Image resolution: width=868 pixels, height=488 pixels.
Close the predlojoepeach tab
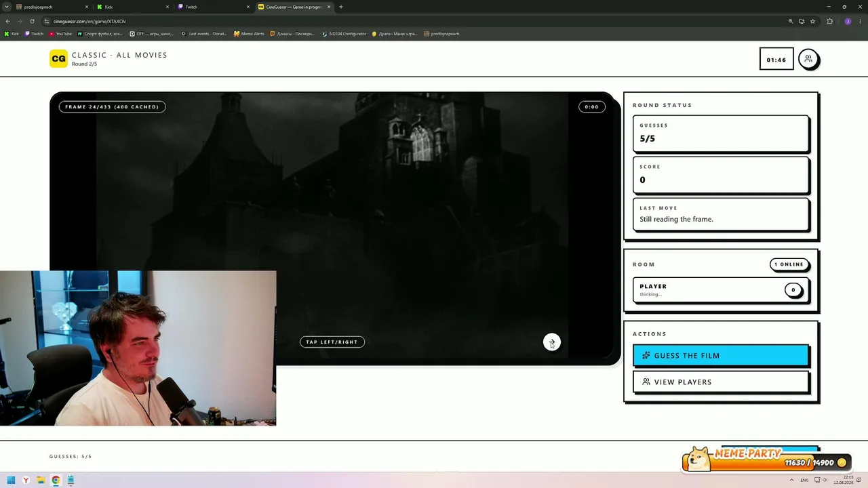(87, 7)
